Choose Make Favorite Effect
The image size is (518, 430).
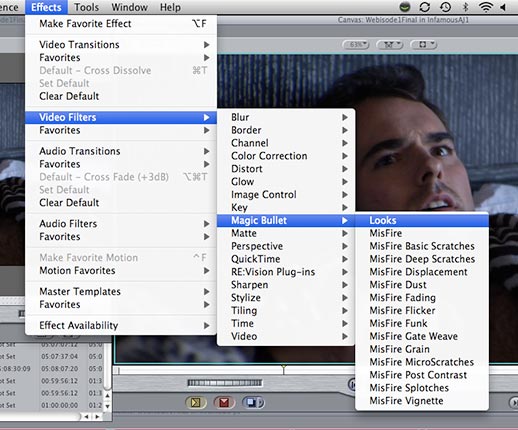point(121,24)
